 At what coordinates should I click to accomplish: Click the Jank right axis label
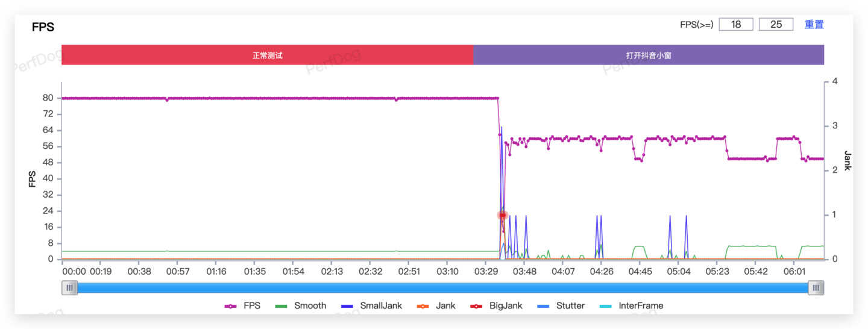(x=847, y=161)
